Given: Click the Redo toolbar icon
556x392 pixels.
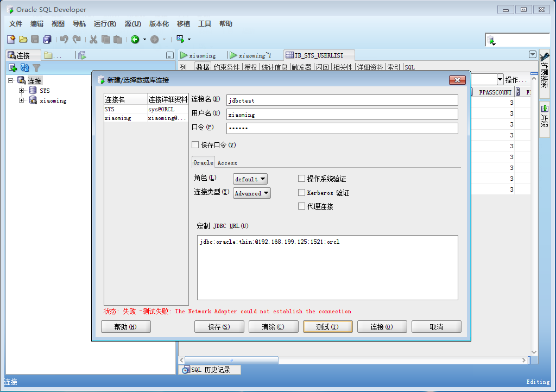Looking at the screenshot, I should tap(76, 39).
